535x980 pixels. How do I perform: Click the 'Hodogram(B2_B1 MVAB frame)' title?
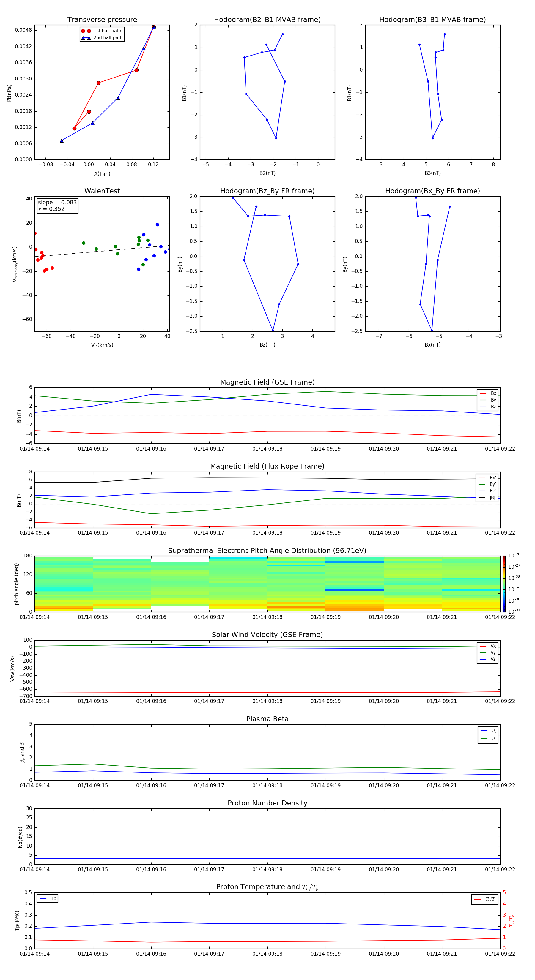pos(267,20)
